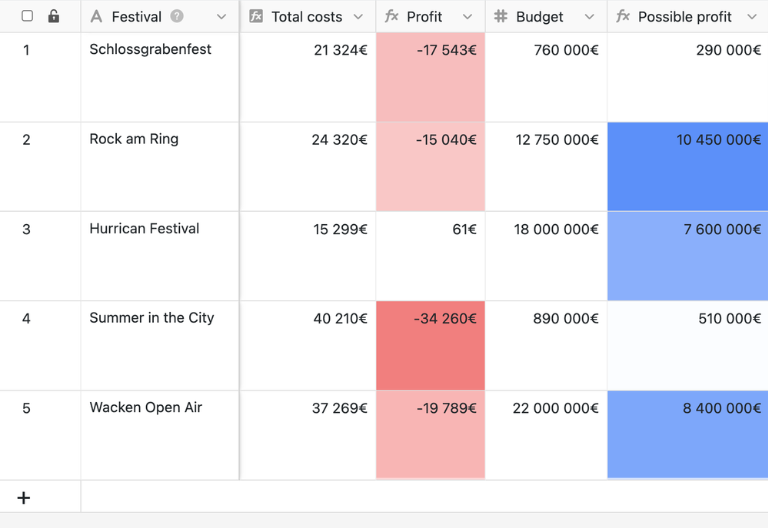
Task: Click the Schlossgrabenfest cell
Action: [x=160, y=77]
